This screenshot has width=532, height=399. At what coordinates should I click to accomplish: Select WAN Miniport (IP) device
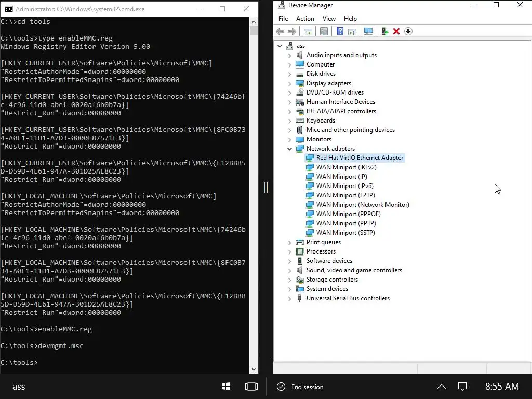pyautogui.click(x=342, y=177)
